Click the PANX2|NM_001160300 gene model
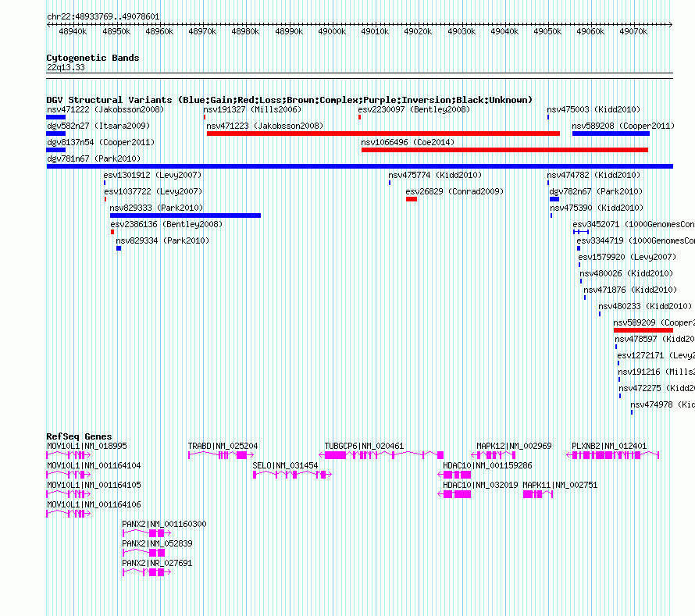This screenshot has width=695, height=616. [x=147, y=533]
